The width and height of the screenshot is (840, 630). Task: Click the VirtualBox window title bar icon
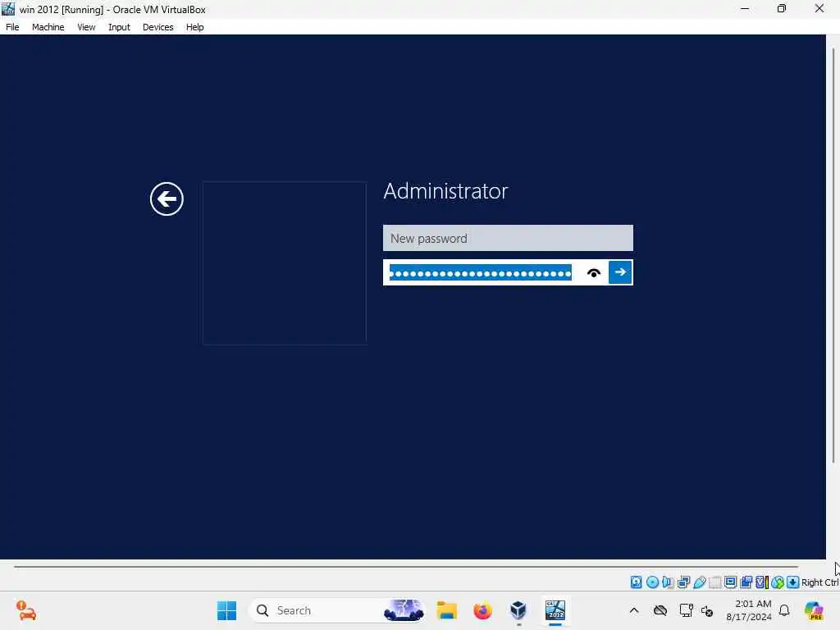[x=8, y=9]
